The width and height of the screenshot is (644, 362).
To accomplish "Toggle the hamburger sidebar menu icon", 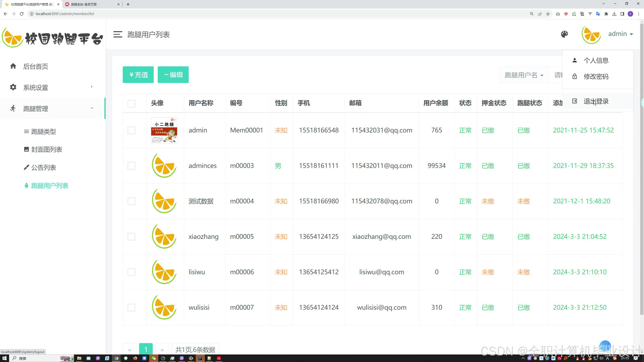I will pyautogui.click(x=117, y=34).
